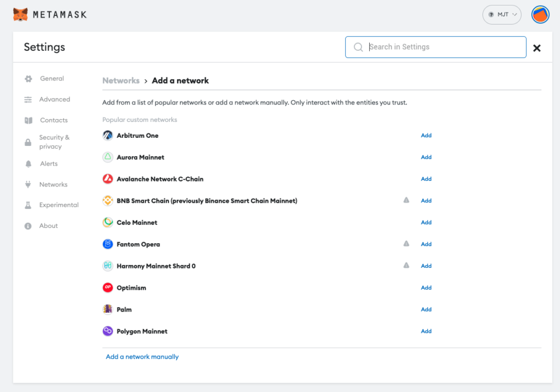
Task: Click the Experimental flask icon
Action: [28, 205]
